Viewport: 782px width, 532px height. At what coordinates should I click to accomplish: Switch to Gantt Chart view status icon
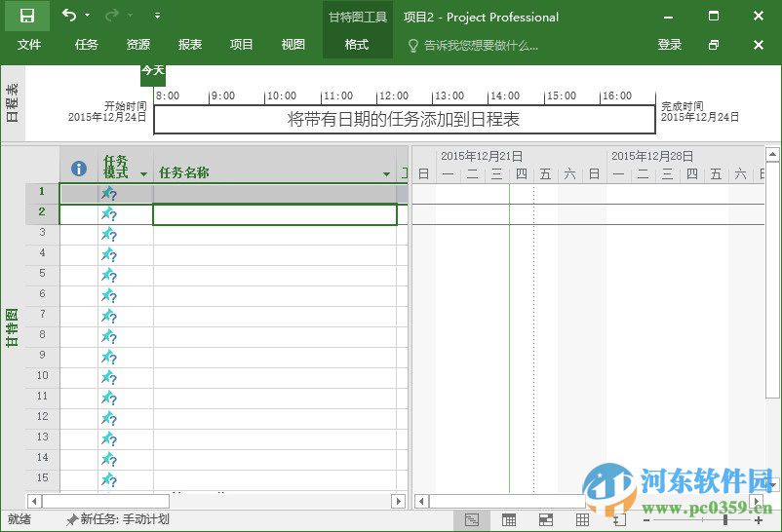[471, 520]
